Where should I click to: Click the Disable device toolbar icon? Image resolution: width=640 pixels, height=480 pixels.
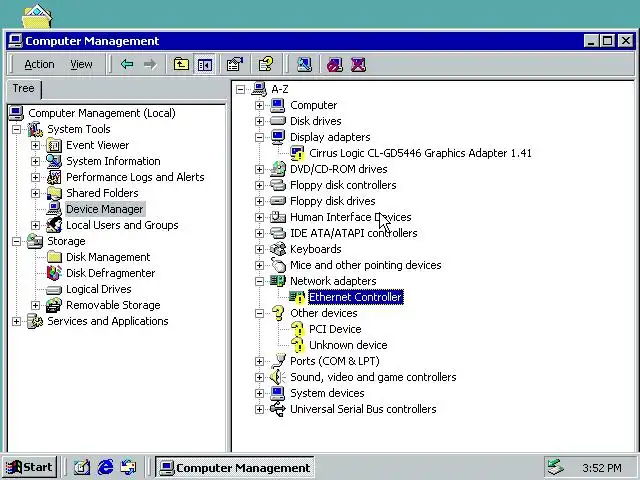(335, 64)
